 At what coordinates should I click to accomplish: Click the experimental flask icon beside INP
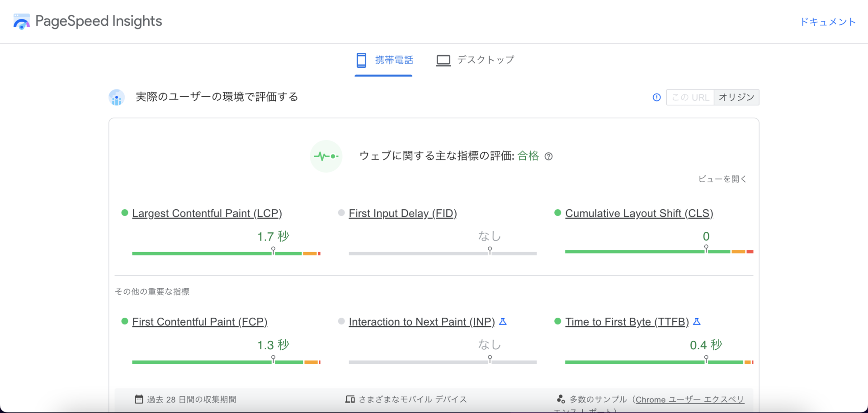pyautogui.click(x=503, y=321)
